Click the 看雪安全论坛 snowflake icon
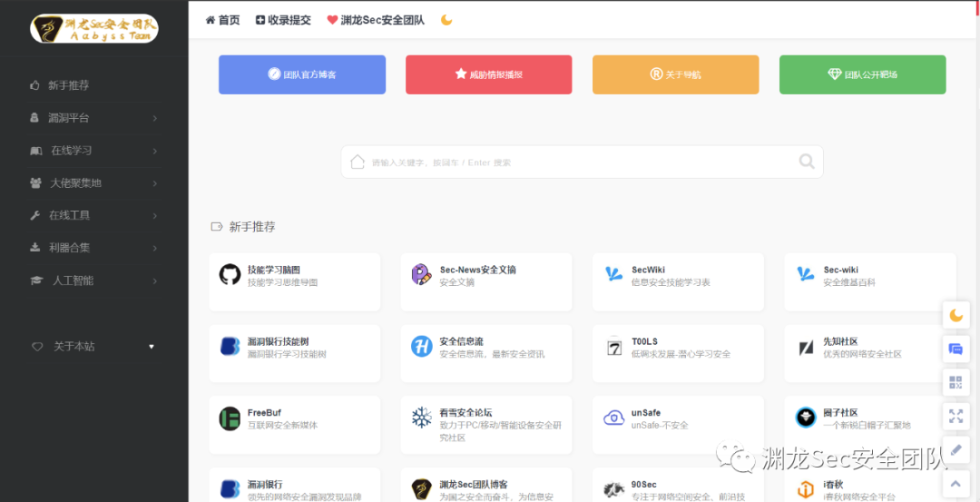This screenshot has height=502, width=980. pos(422,418)
